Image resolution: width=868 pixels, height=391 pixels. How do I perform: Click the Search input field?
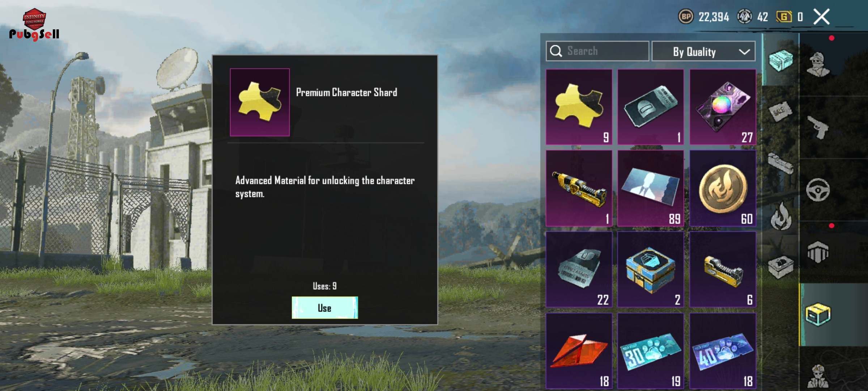coord(597,51)
